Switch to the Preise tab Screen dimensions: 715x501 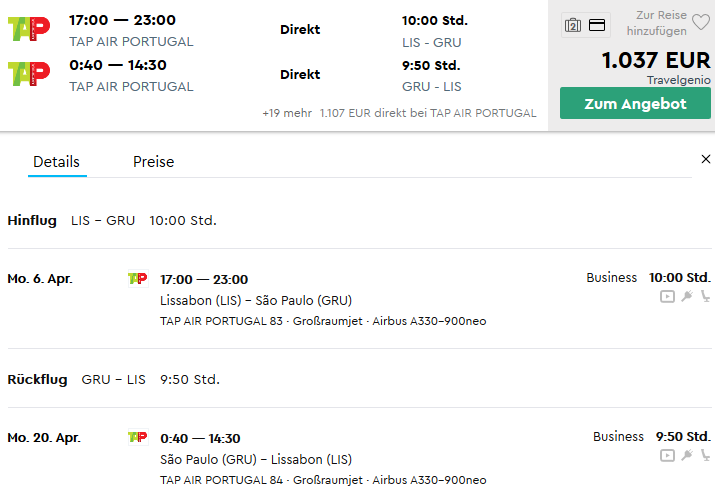coord(153,162)
